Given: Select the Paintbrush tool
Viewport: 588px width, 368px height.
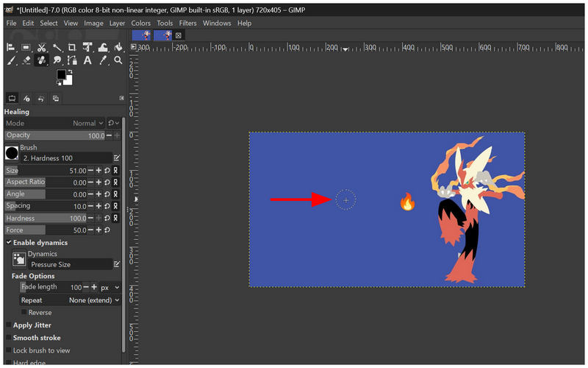Looking at the screenshot, I should point(11,60).
